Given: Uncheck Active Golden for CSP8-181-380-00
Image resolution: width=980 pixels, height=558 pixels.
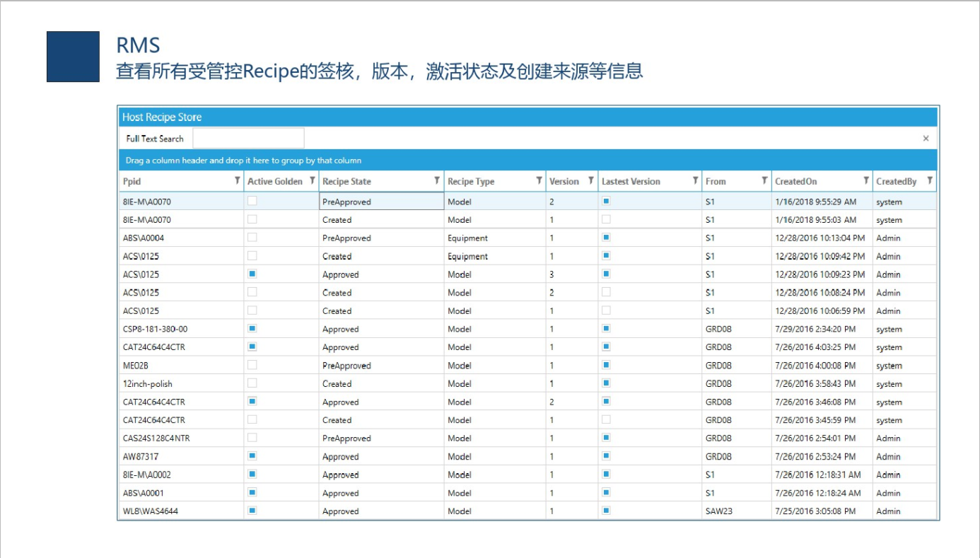Looking at the screenshot, I should [252, 329].
